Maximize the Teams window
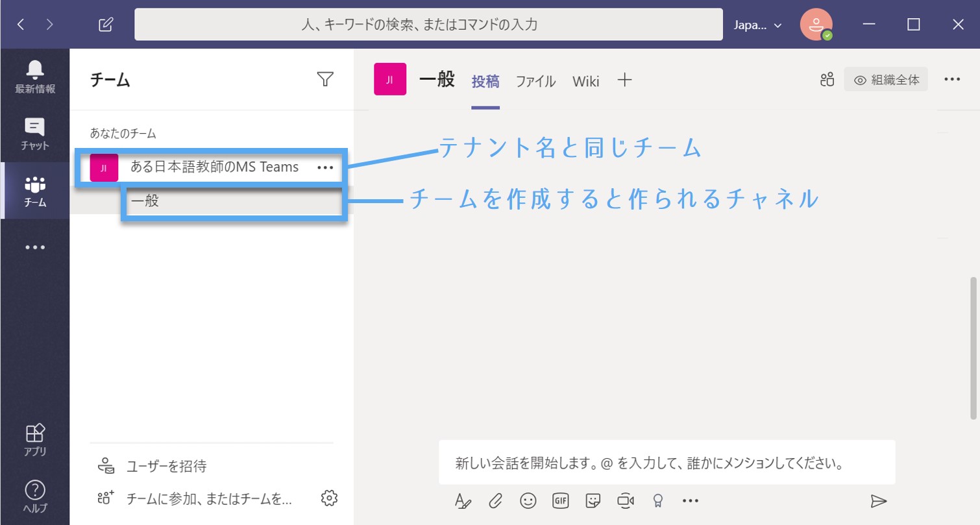 pos(914,25)
